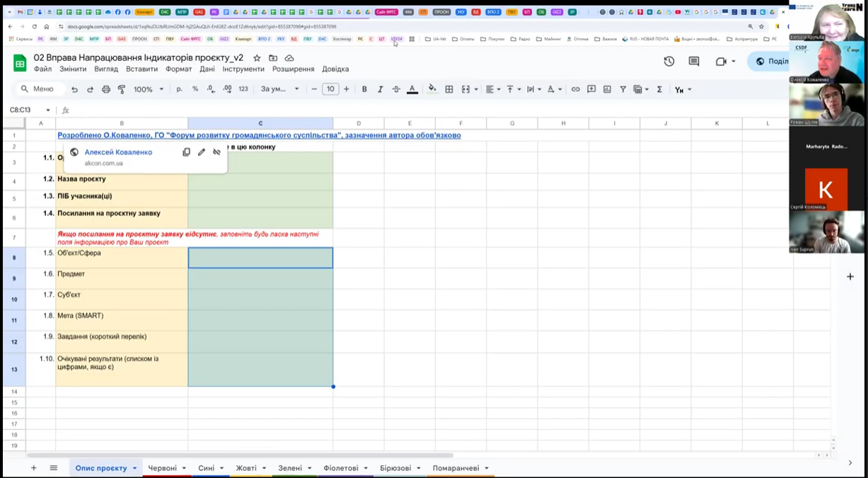Viewport: 868px width, 478px height.
Task: Format as currency (р.)
Action: coord(180,89)
